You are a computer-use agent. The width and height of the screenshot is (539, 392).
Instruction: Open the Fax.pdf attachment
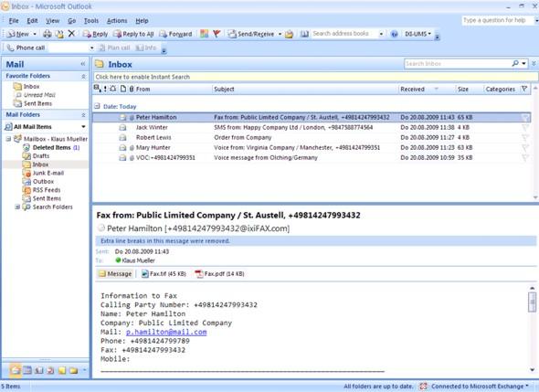(219, 274)
